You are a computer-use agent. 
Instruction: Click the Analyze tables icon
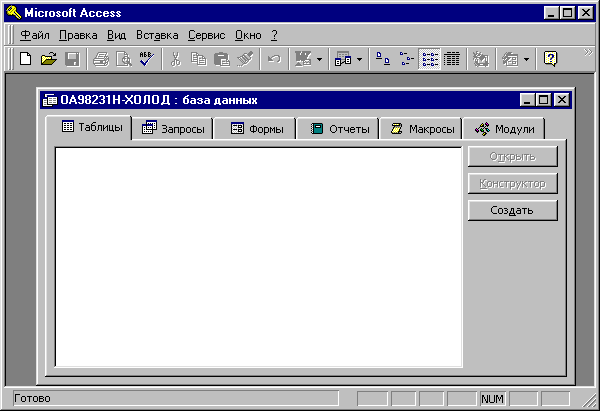point(343,59)
